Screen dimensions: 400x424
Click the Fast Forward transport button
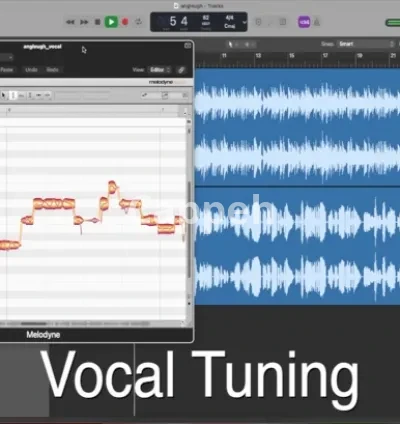[84, 22]
